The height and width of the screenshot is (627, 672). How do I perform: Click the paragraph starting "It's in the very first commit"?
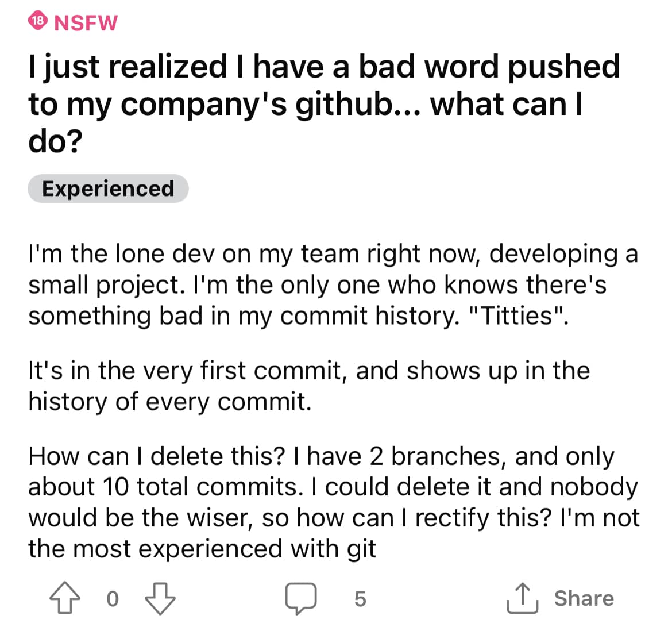coord(309,386)
